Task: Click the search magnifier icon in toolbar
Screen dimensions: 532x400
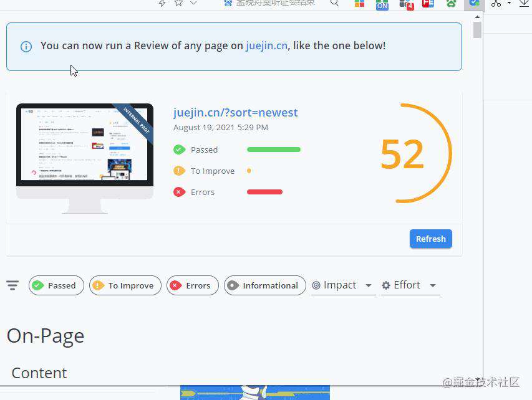Action: [334, 2]
